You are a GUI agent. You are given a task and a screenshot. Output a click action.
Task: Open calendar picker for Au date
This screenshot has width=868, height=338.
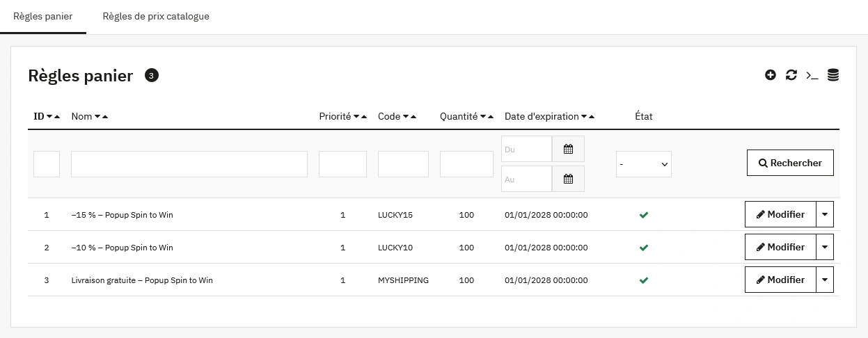[x=568, y=179]
